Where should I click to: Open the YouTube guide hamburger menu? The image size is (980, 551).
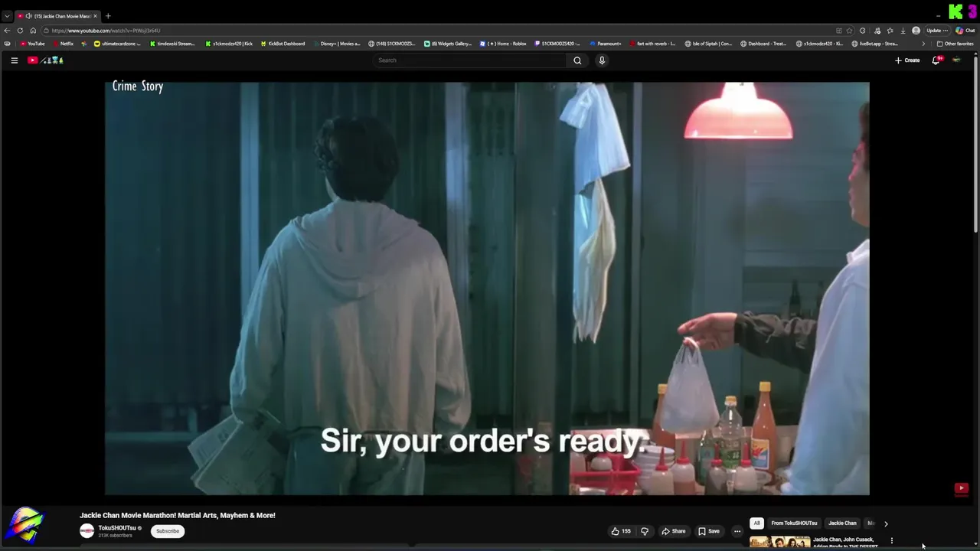click(14, 60)
